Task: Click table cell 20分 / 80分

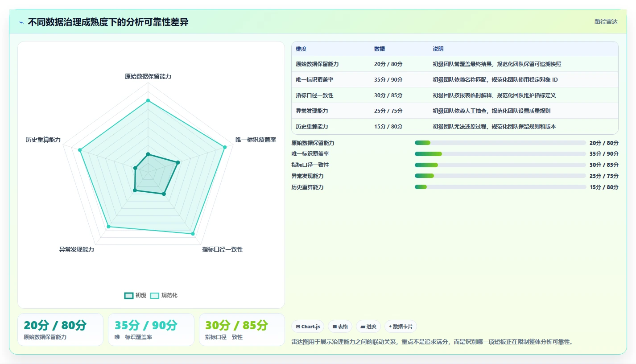Action: (x=388, y=64)
